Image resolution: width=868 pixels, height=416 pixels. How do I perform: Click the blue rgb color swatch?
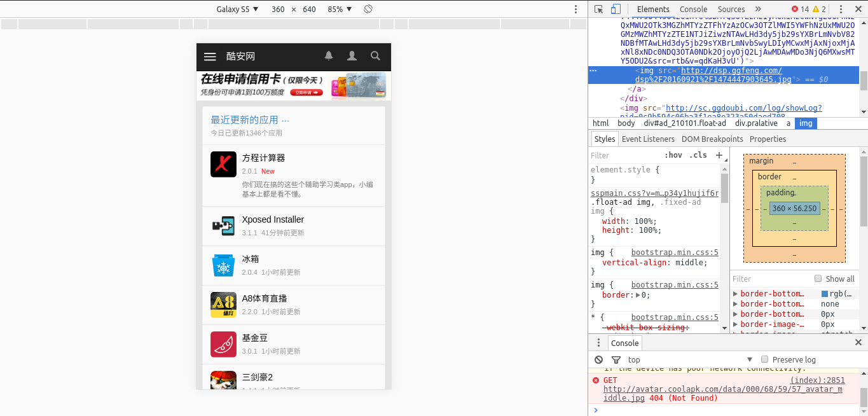tap(825, 294)
